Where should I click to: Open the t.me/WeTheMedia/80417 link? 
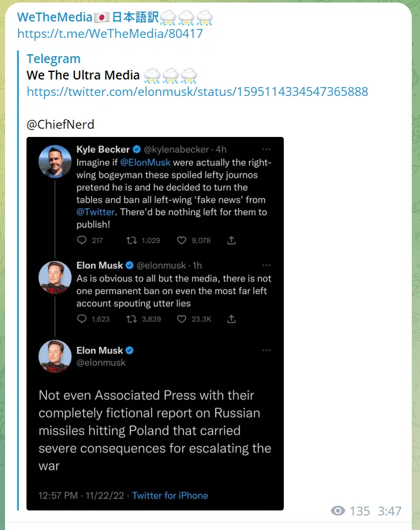click(x=110, y=33)
